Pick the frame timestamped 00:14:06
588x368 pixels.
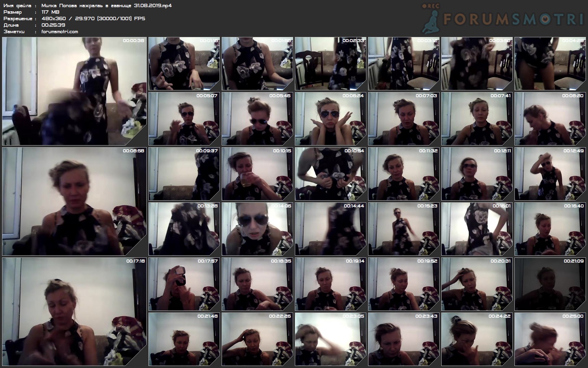pyautogui.click(x=257, y=229)
